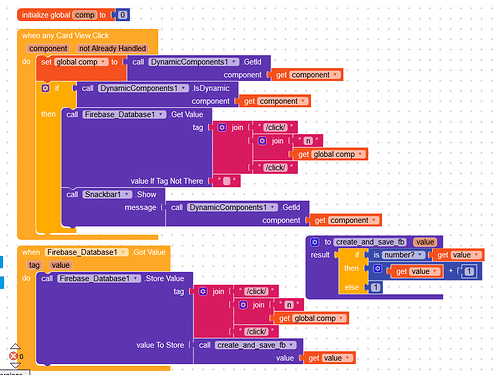Select the when any Card View.Click block
Viewport: 495px width, 375px height.
pyautogui.click(x=65, y=36)
